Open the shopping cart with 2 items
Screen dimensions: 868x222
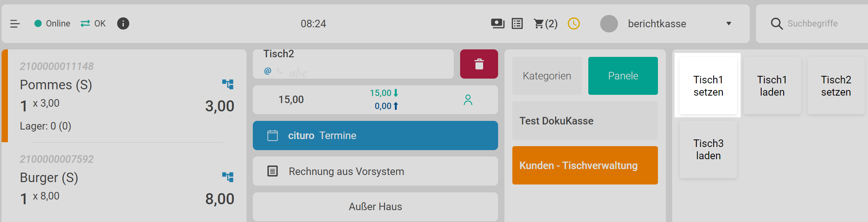coord(545,24)
